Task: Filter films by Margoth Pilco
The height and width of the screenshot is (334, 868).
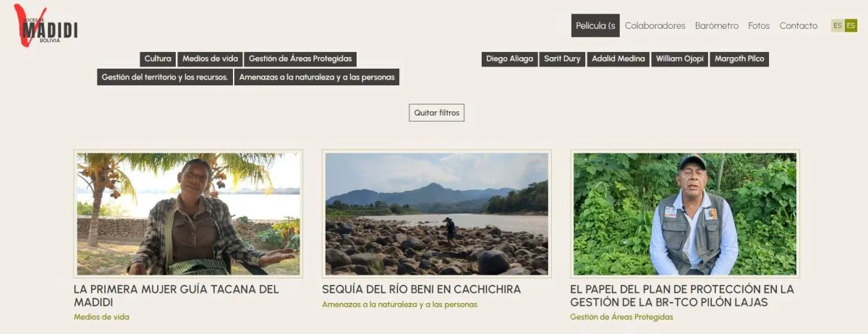Action: [739, 59]
